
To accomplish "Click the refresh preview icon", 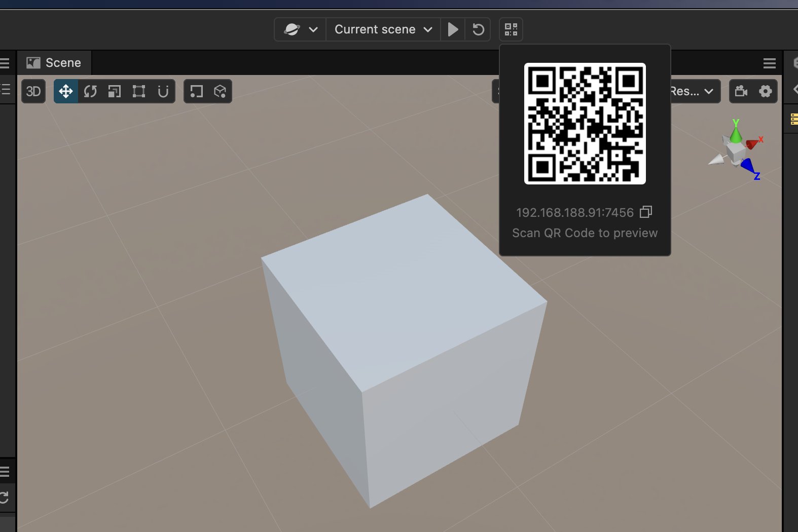I will (478, 29).
